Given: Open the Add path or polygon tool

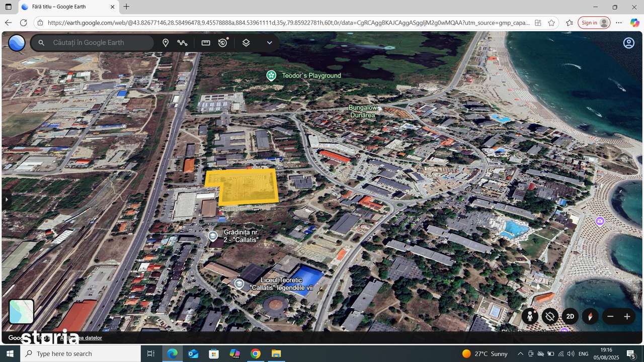Looking at the screenshot, I should 183,42.
